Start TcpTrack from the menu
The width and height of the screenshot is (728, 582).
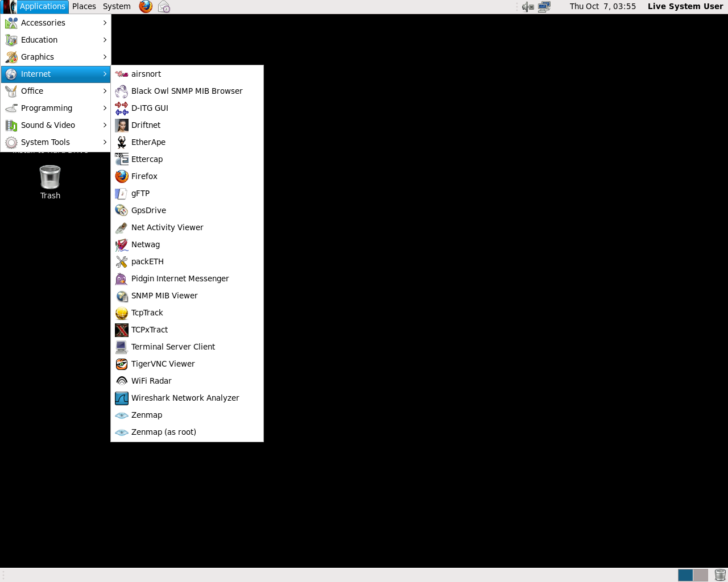pyautogui.click(x=187, y=313)
